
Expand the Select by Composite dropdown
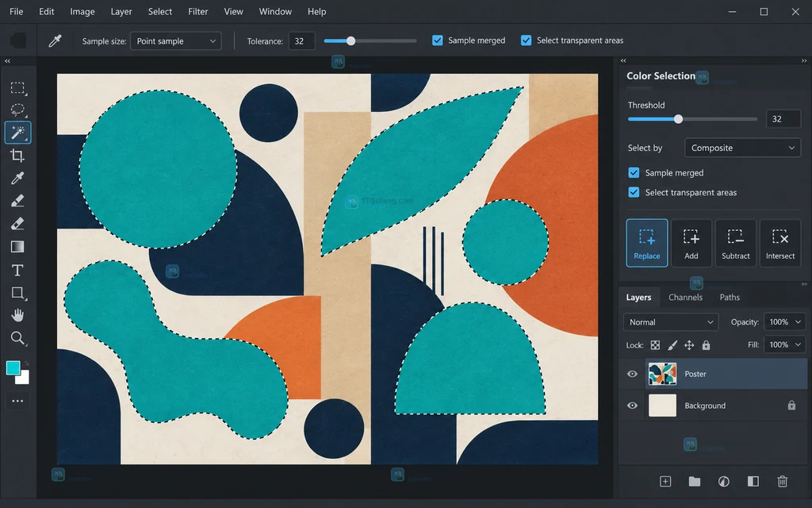pos(742,148)
